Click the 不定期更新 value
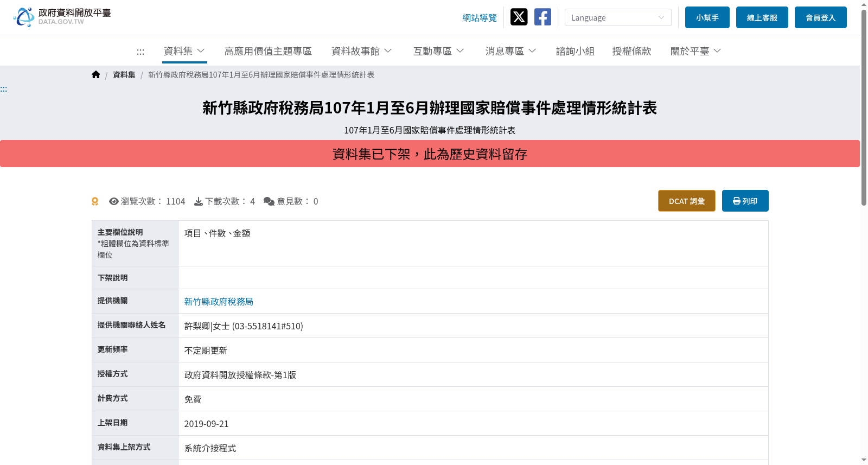868x465 pixels. 206,351
